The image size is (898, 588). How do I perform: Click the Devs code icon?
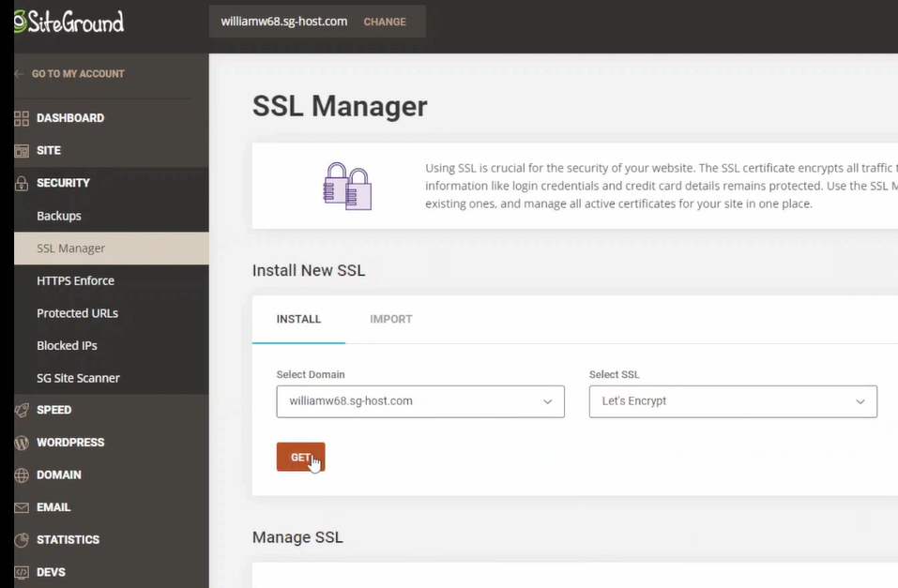[22, 573]
